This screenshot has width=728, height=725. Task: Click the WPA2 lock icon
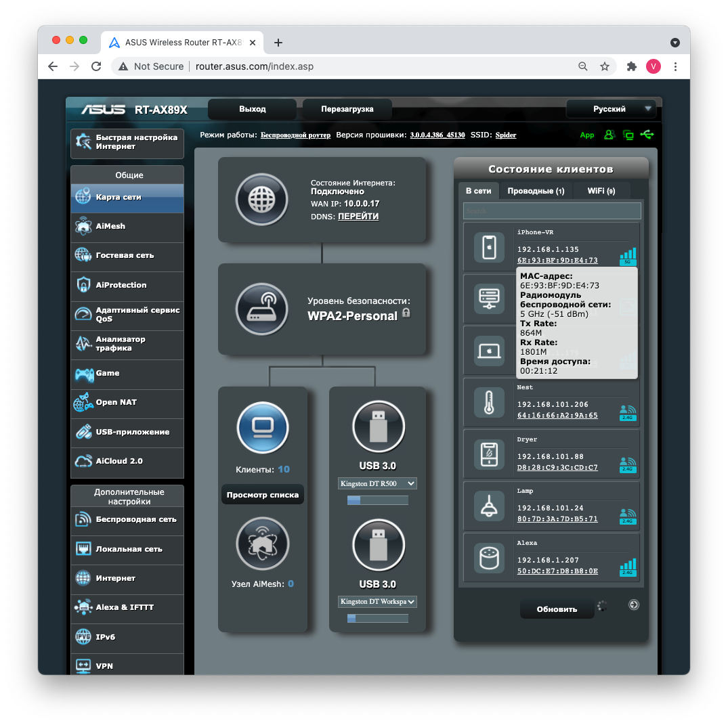[x=406, y=313]
